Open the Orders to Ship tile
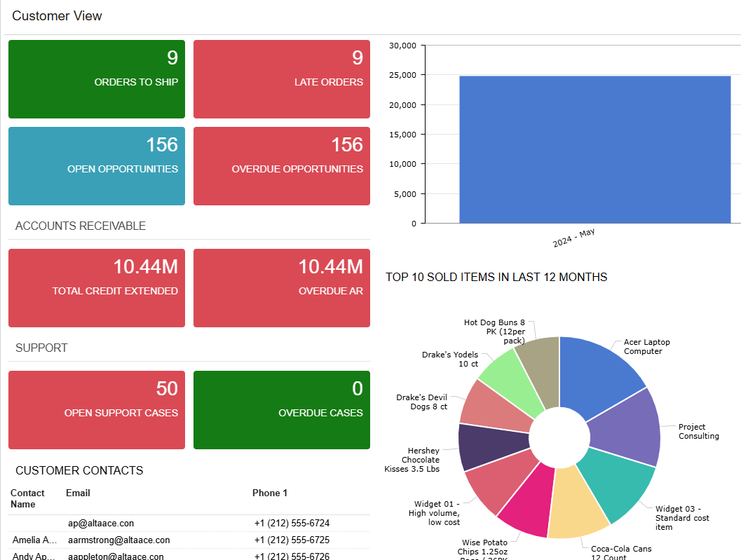741x560 pixels. click(97, 79)
